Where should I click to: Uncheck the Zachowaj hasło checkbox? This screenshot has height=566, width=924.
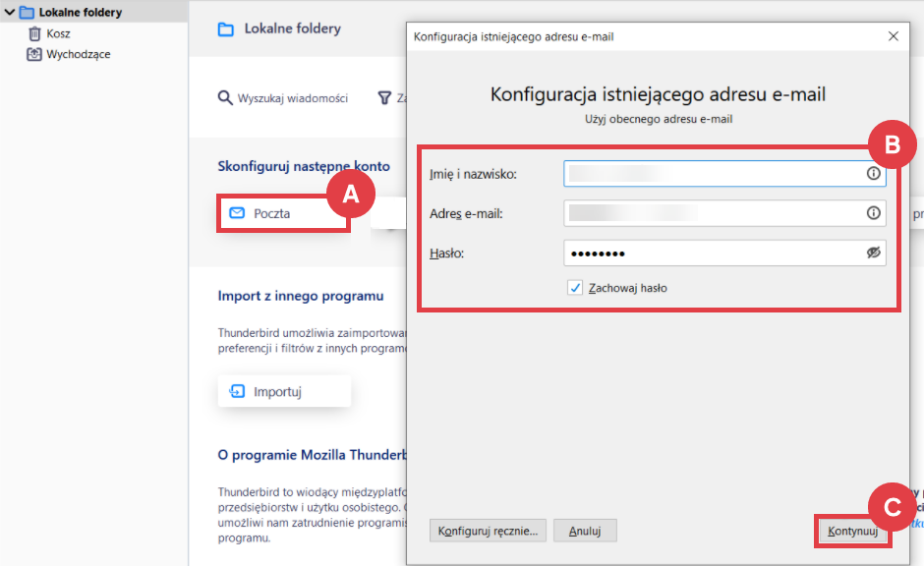[575, 288]
